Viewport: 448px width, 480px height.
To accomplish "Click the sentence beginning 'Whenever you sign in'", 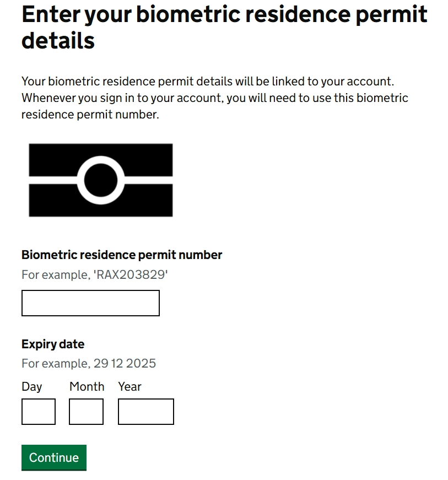I will coord(215,106).
